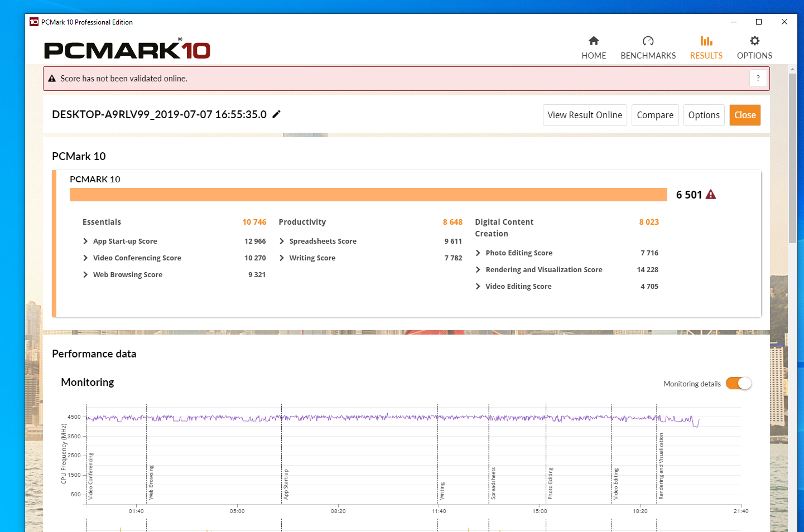Image resolution: width=804 pixels, height=532 pixels.
Task: Open the Home section icon
Action: coord(594,41)
